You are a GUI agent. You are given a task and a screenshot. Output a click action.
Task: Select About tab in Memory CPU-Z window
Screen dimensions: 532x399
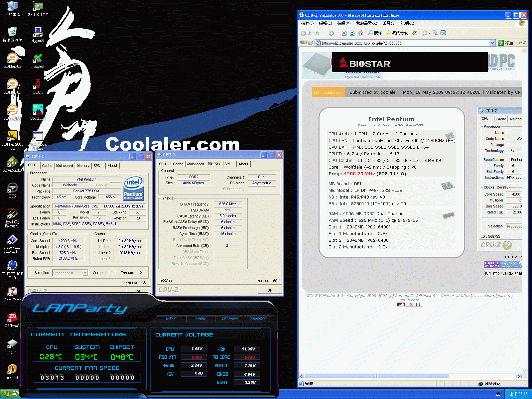pos(243,164)
